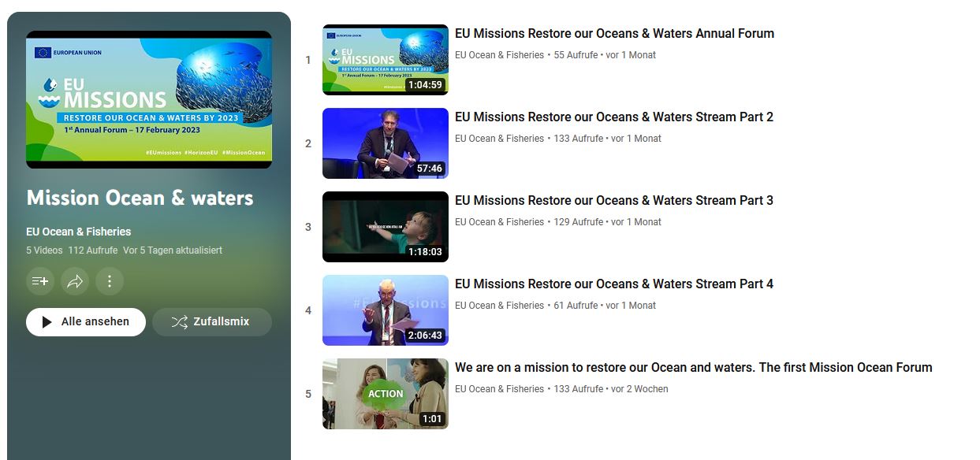Viewport: 980px width, 460px height.
Task: Click index number 5 beside the ACTION video
Action: click(x=308, y=394)
